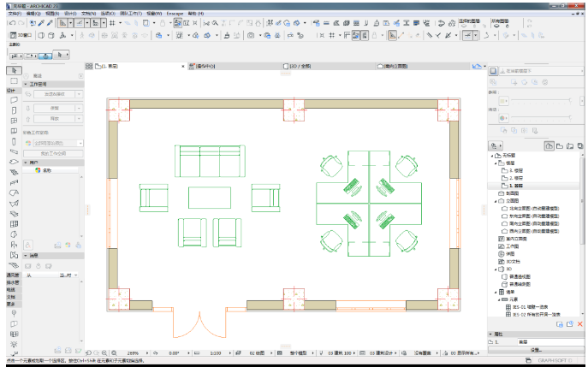Select View Map folder icon in Navigator

click(560, 145)
